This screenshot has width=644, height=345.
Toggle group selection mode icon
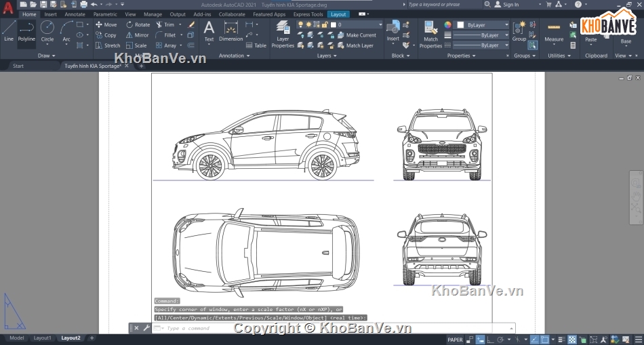(x=533, y=45)
